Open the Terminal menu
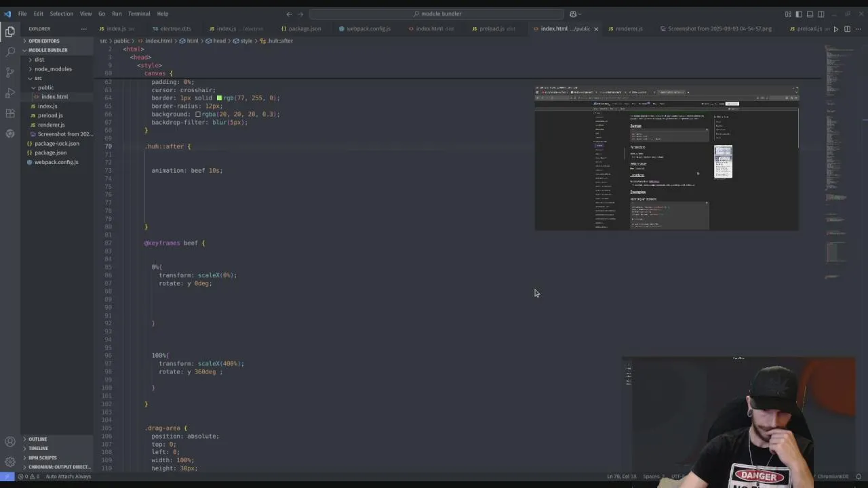Image resolution: width=868 pixels, height=488 pixels. 139,14
